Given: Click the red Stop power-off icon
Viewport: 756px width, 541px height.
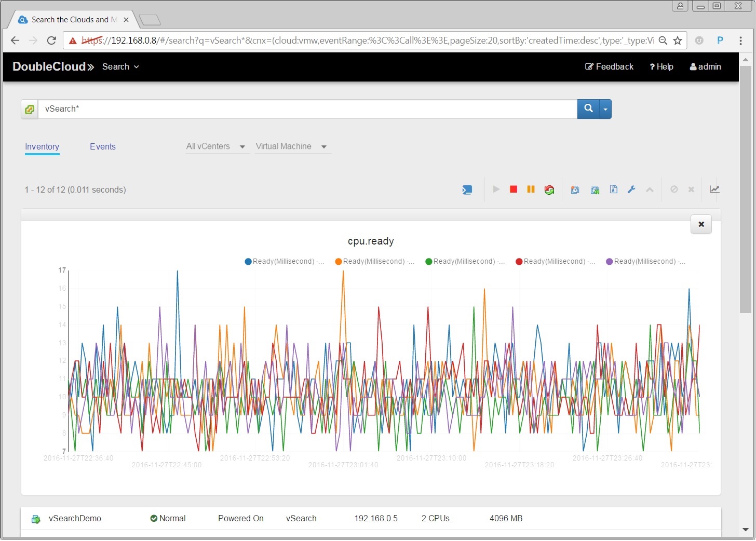Looking at the screenshot, I should (514, 190).
